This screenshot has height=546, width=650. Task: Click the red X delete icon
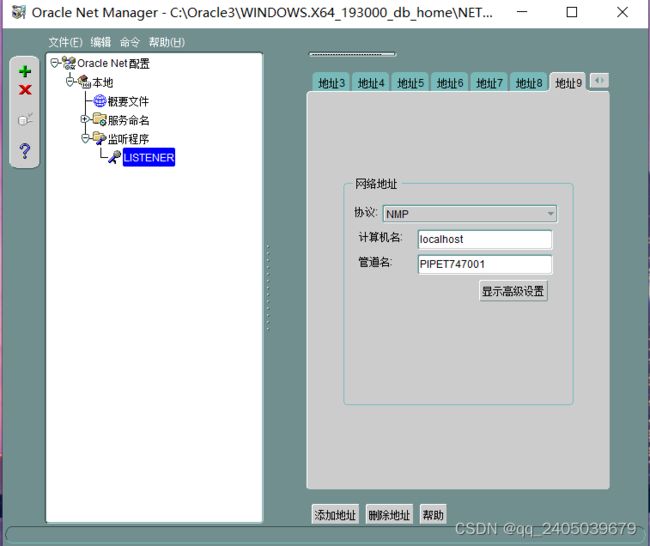click(x=25, y=90)
